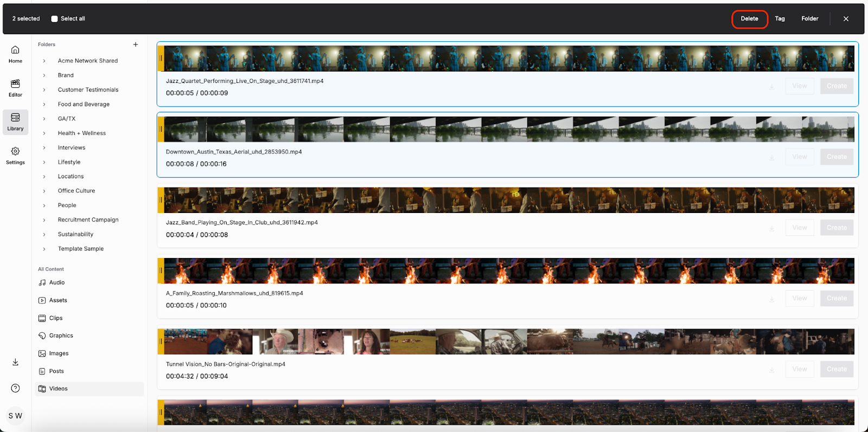Screen dimensions: 868x432
Task: Open the Home section icon
Action: click(x=15, y=50)
